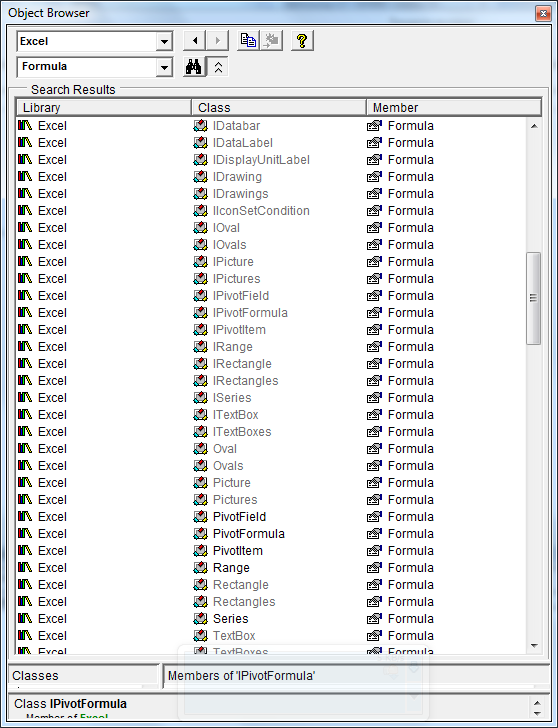Click the Library column header
The image size is (558, 728).
click(x=104, y=107)
